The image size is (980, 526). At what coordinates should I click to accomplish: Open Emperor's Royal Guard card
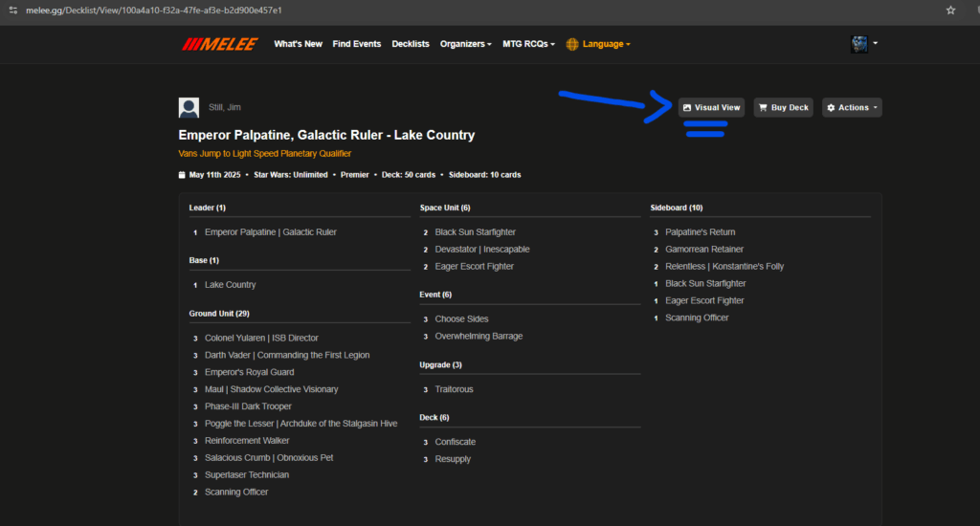(x=250, y=372)
